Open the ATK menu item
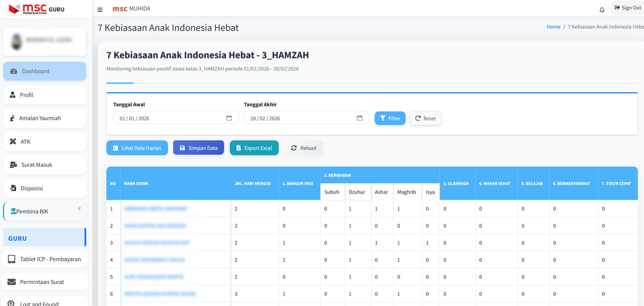This screenshot has width=644, height=306. coord(45,142)
